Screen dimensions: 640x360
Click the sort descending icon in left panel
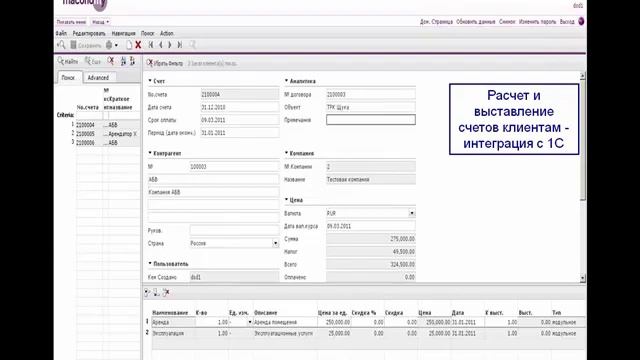pyautogui.click(x=132, y=61)
